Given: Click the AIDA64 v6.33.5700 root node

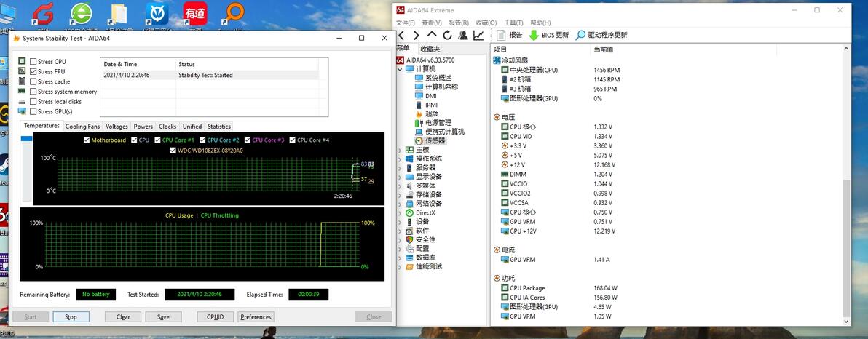Looking at the screenshot, I should [430, 60].
